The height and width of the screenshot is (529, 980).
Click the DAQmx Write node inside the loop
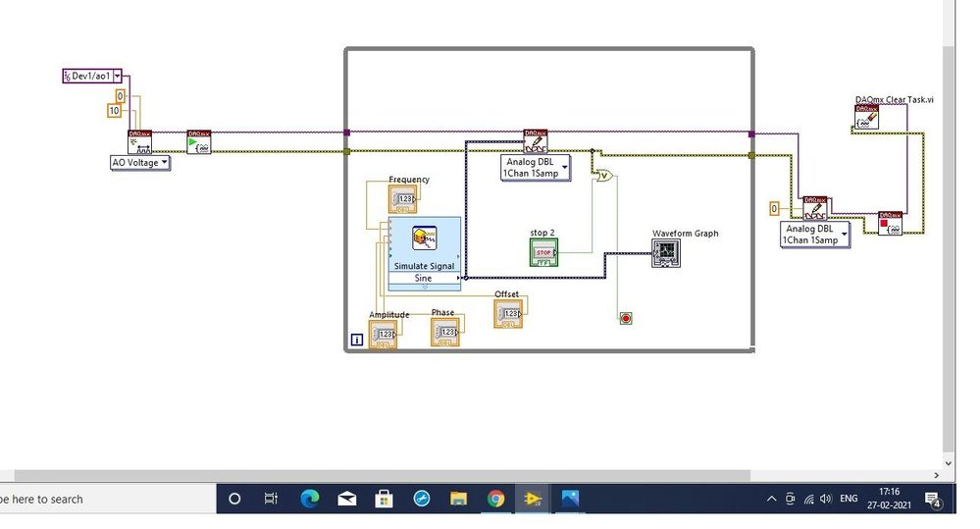(535, 141)
